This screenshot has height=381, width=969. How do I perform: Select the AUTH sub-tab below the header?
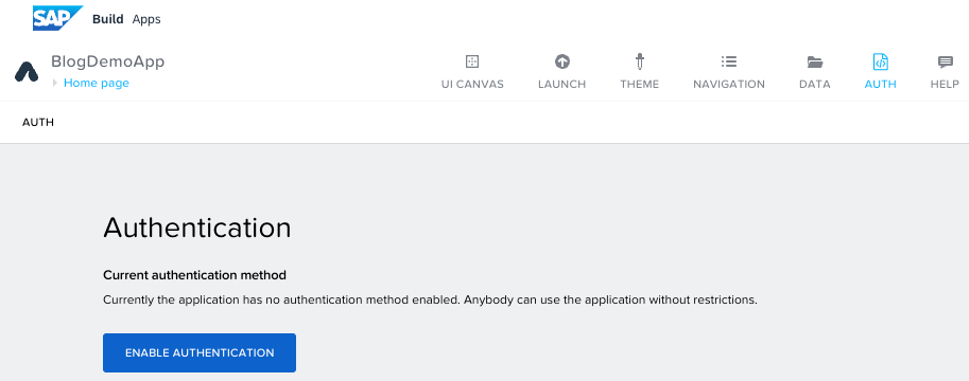click(x=38, y=122)
